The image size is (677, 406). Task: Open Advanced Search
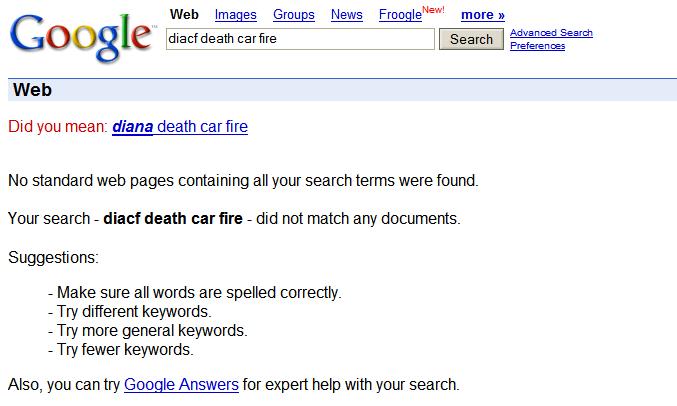tap(551, 33)
